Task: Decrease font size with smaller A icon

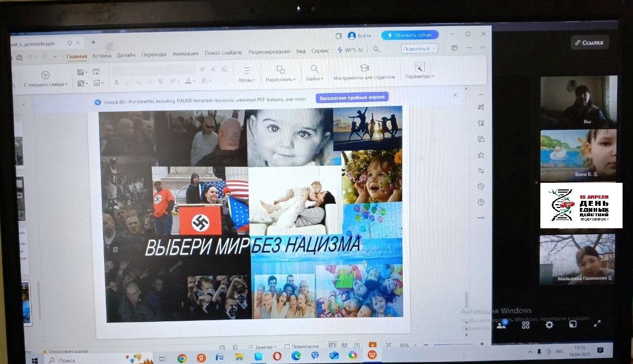Action: tap(214, 69)
